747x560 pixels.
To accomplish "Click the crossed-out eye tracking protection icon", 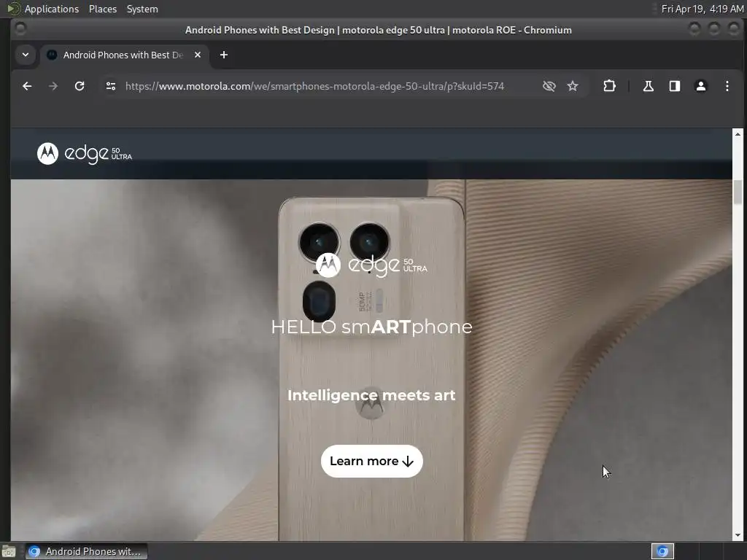I will pos(549,86).
